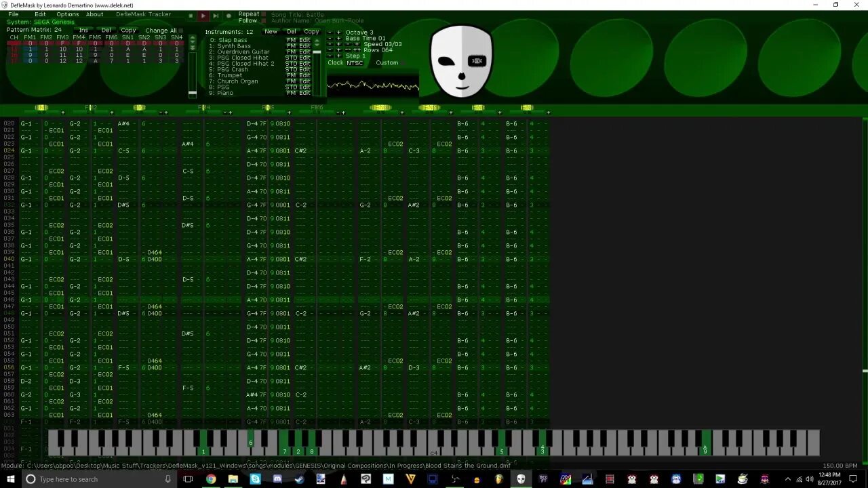Click the Pattern Matrix Del button
Viewport: 868px width, 488px height.
point(106,30)
